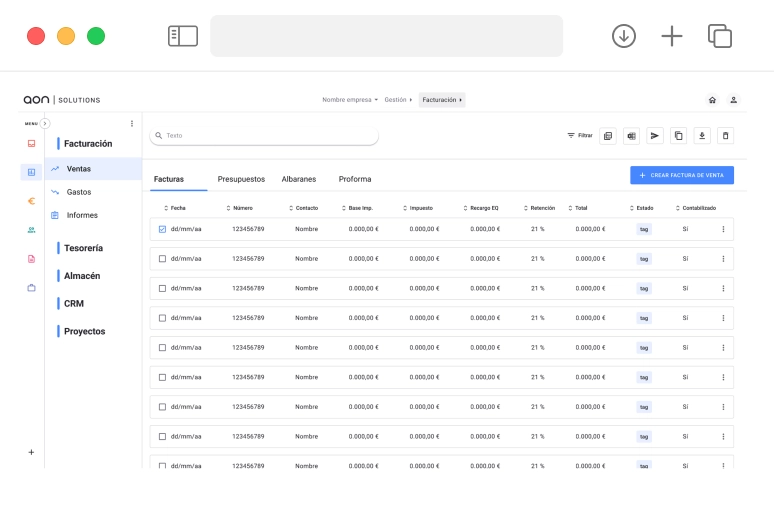Check the second invoice row checkbox
775x528 pixels.
point(162,259)
